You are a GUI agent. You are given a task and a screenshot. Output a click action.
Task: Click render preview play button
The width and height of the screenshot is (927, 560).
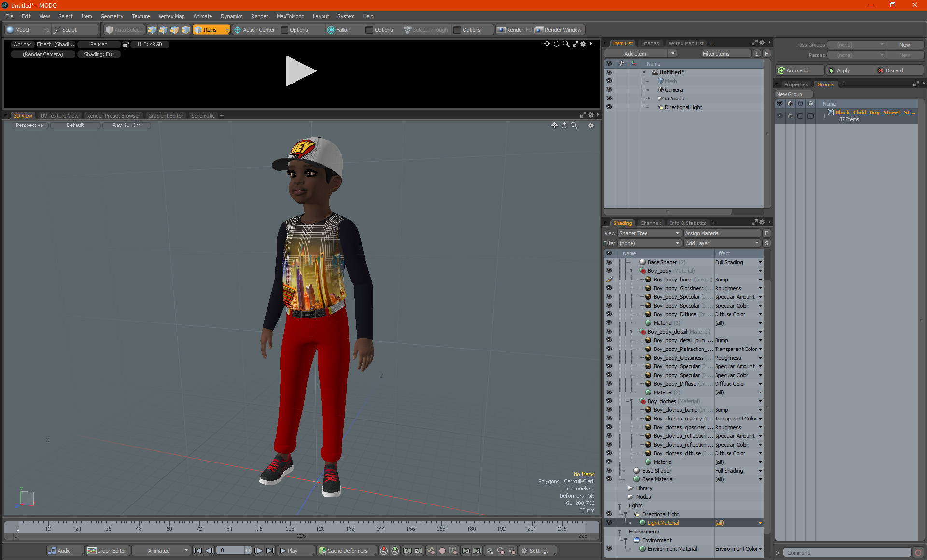(x=301, y=71)
